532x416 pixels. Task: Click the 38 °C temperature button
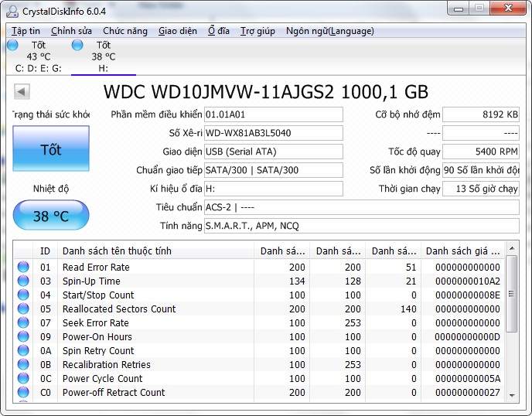tap(51, 215)
